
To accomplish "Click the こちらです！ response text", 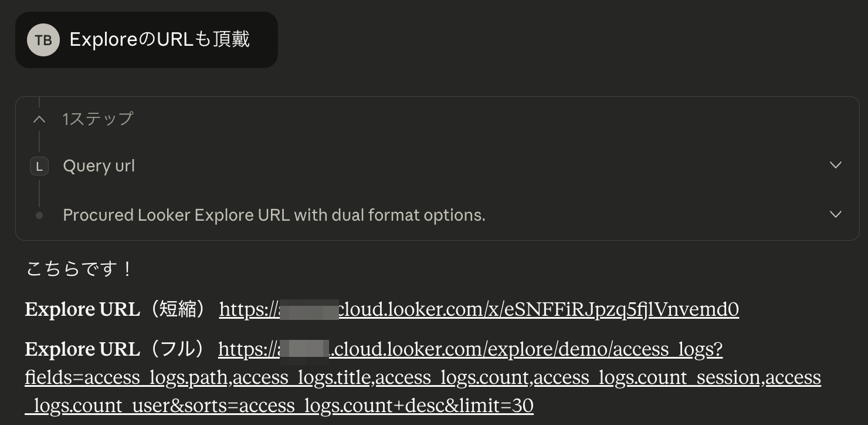I will click(x=79, y=269).
